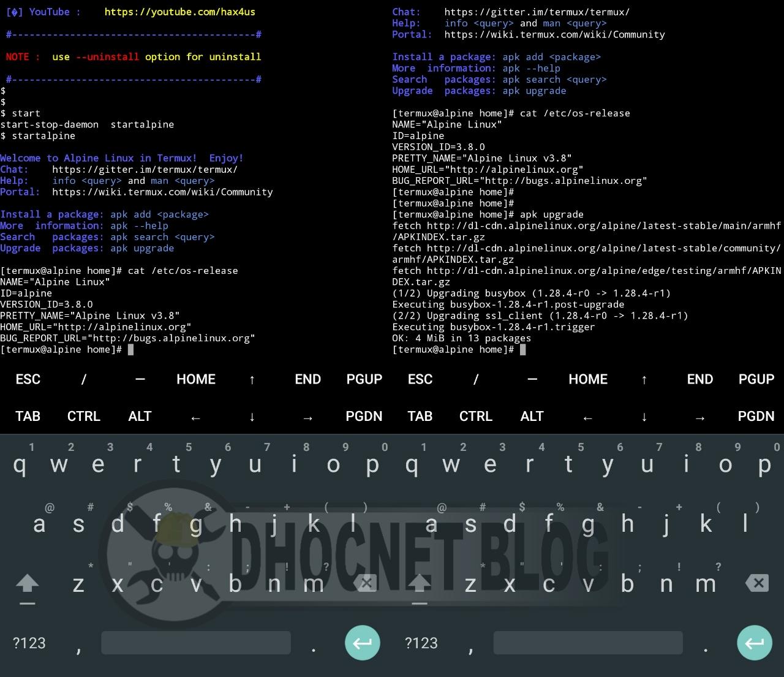Viewport: 784px width, 677px height.
Task: Toggle ALT modifier in right Termux screen
Action: click(x=532, y=417)
